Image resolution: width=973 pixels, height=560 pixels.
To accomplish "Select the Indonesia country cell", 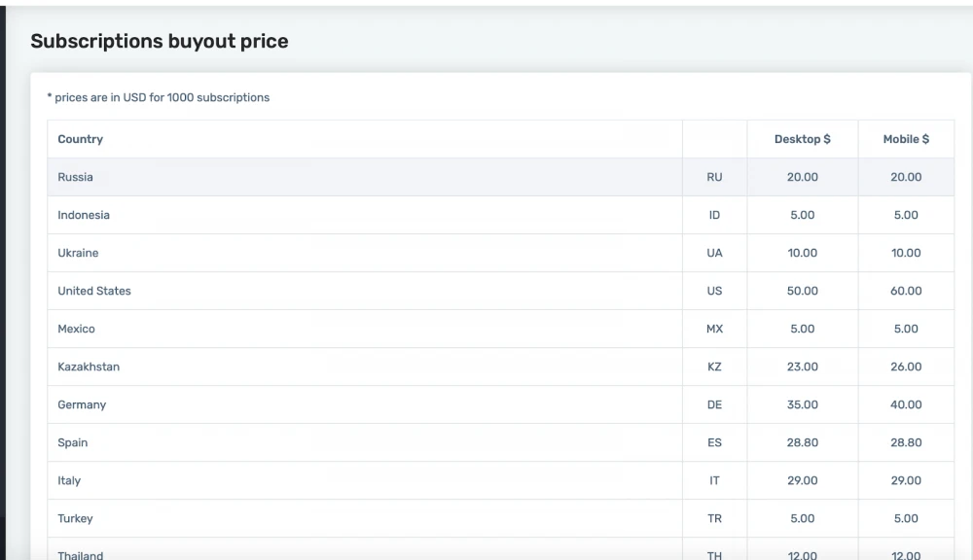I will (x=365, y=215).
